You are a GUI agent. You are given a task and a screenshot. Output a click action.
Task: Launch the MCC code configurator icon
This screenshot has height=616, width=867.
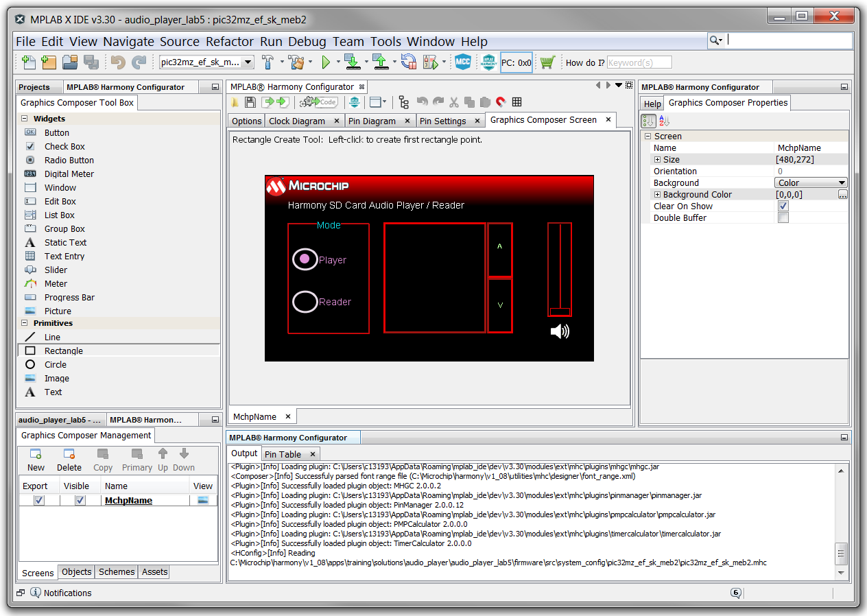click(463, 62)
